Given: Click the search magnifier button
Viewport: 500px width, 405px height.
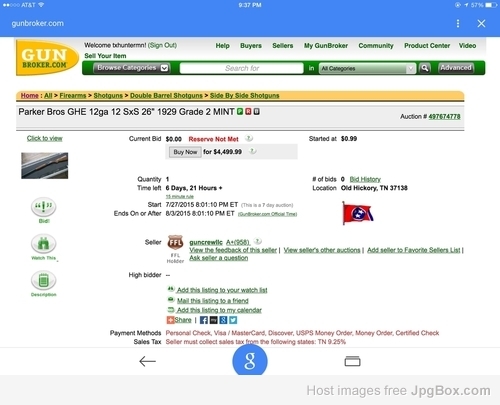Looking at the screenshot, I should pyautogui.click(x=425, y=68).
